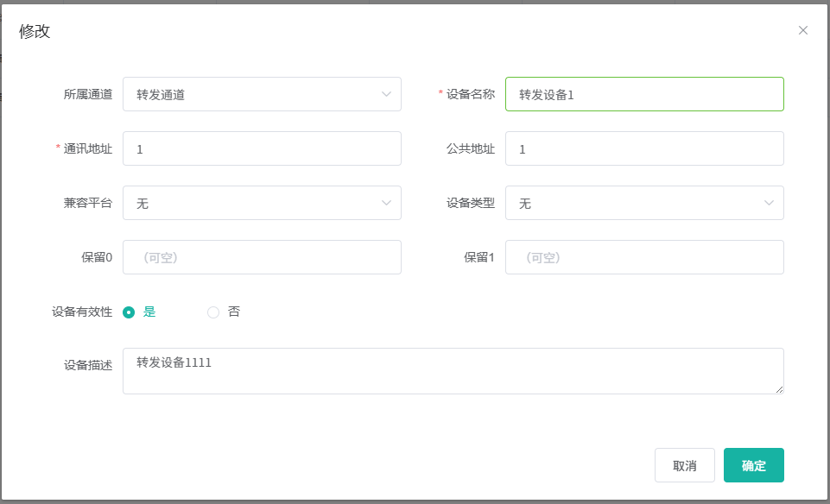Focus the 设备名称 input field
This screenshot has width=830, height=504.
click(x=643, y=94)
